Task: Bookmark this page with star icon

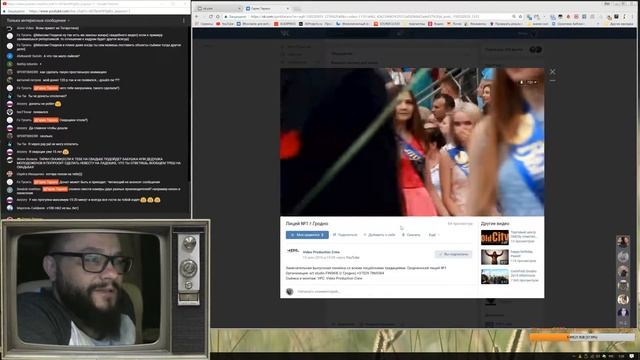Action: 520,17
